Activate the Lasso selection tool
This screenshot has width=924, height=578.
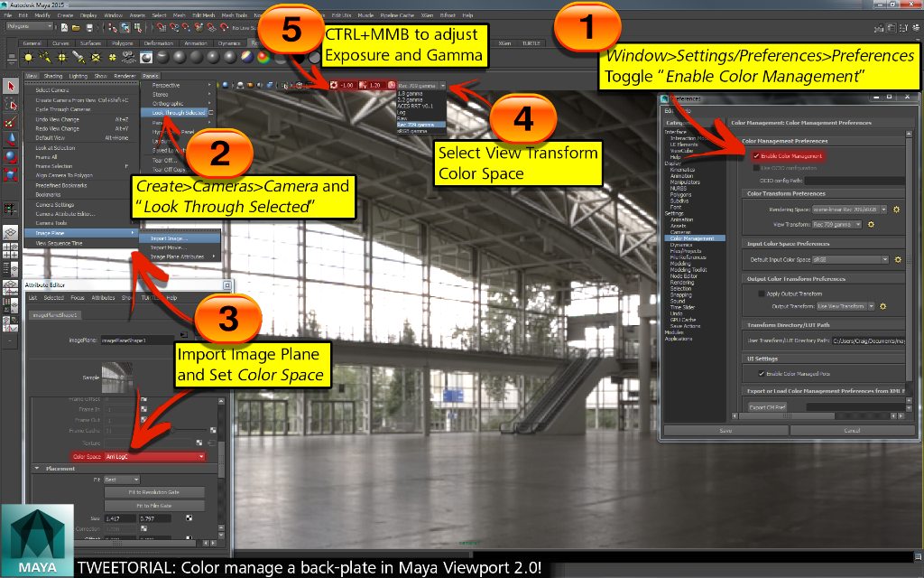[10, 103]
